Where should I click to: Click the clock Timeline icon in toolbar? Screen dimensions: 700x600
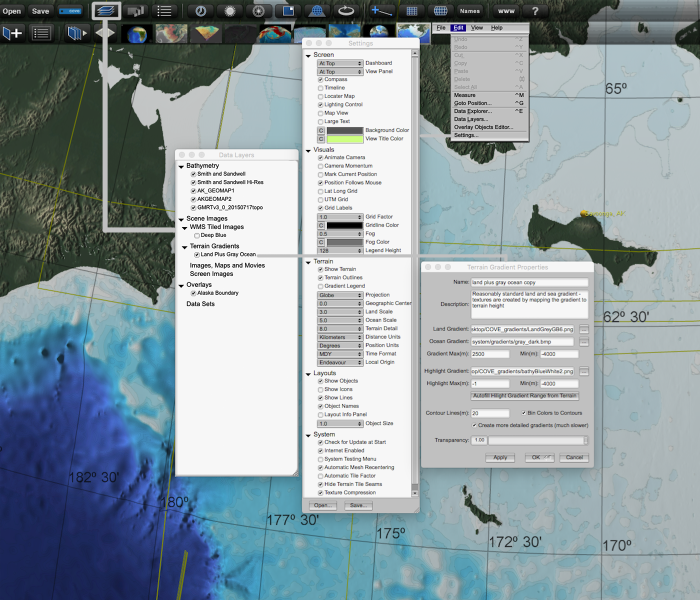point(201,11)
